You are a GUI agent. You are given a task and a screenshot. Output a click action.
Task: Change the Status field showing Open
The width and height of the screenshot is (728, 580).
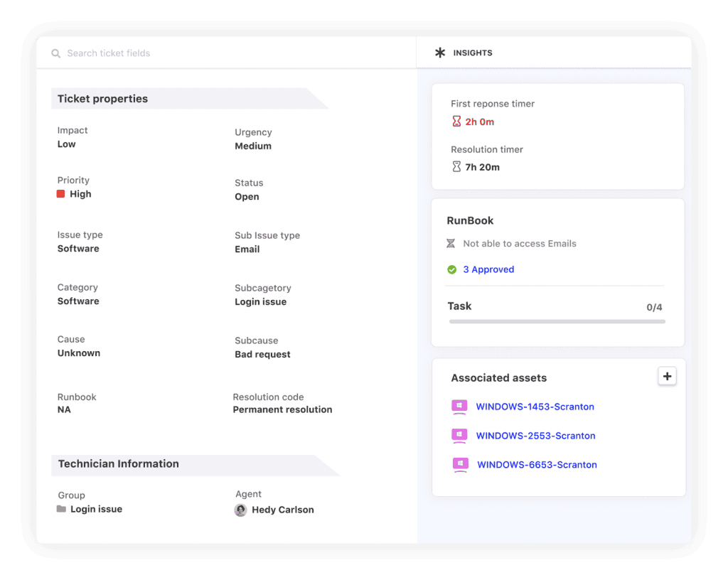click(x=247, y=197)
